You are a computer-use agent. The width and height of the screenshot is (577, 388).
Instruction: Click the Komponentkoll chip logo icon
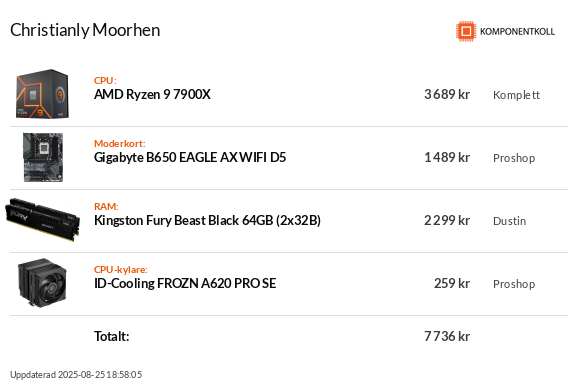(466, 31)
